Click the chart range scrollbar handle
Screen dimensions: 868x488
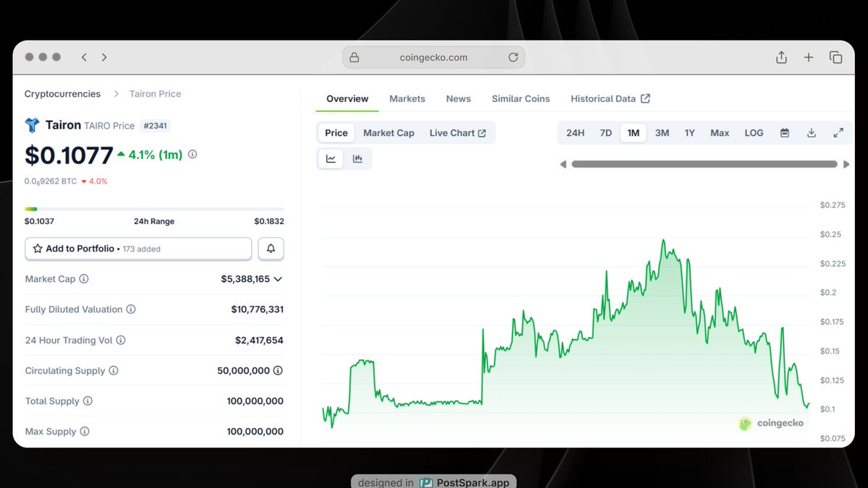[704, 164]
